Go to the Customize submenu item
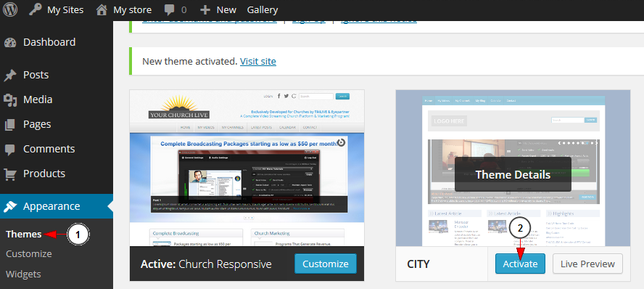The width and height of the screenshot is (644, 289). 29,253
